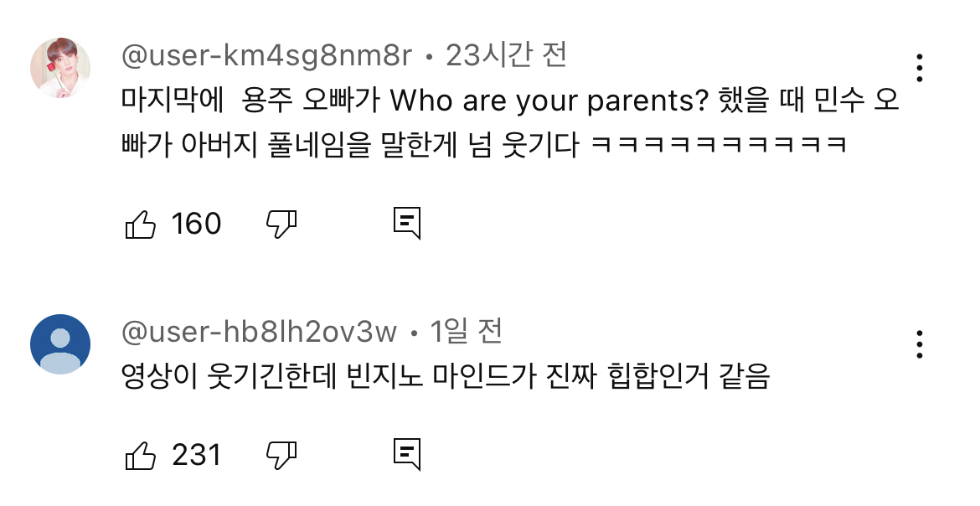The height and width of the screenshot is (506, 980).
Task: Visit the @user-km4sg8nm8r channel link
Action: 267,56
